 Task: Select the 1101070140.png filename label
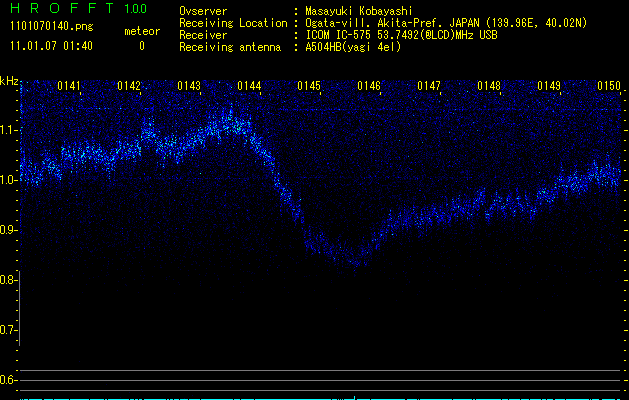tap(50, 27)
